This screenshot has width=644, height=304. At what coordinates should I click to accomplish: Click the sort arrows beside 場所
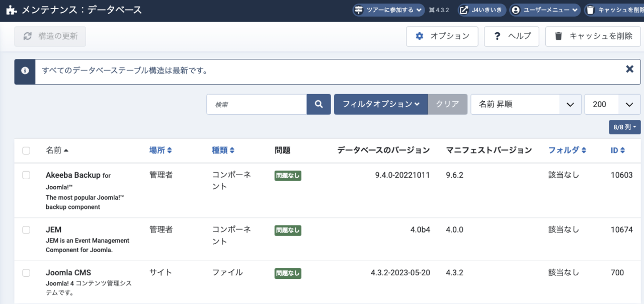tap(170, 150)
